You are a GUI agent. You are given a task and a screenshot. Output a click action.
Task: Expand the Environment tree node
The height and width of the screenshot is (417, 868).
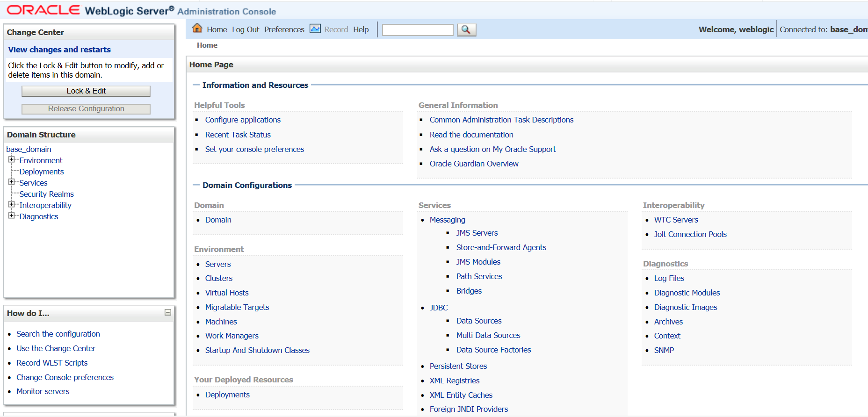(x=12, y=160)
